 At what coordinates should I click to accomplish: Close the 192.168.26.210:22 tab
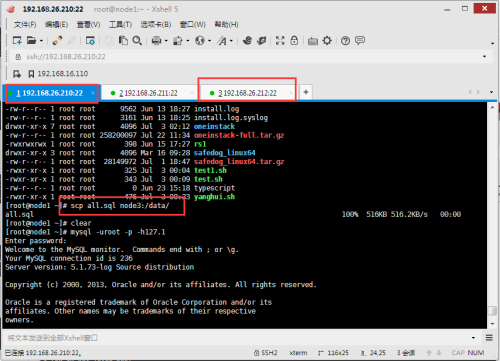pyautogui.click(x=93, y=93)
